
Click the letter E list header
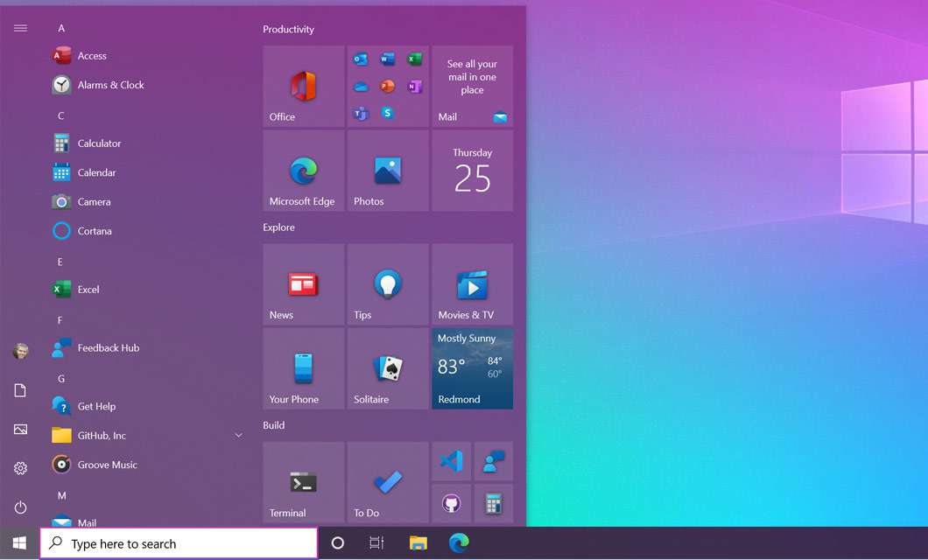[60, 262]
